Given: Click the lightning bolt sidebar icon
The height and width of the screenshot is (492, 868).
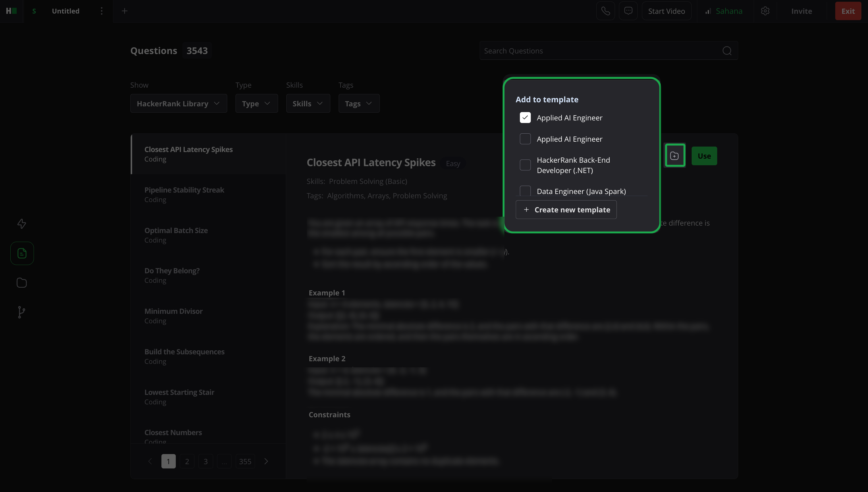Looking at the screenshot, I should tap(22, 224).
